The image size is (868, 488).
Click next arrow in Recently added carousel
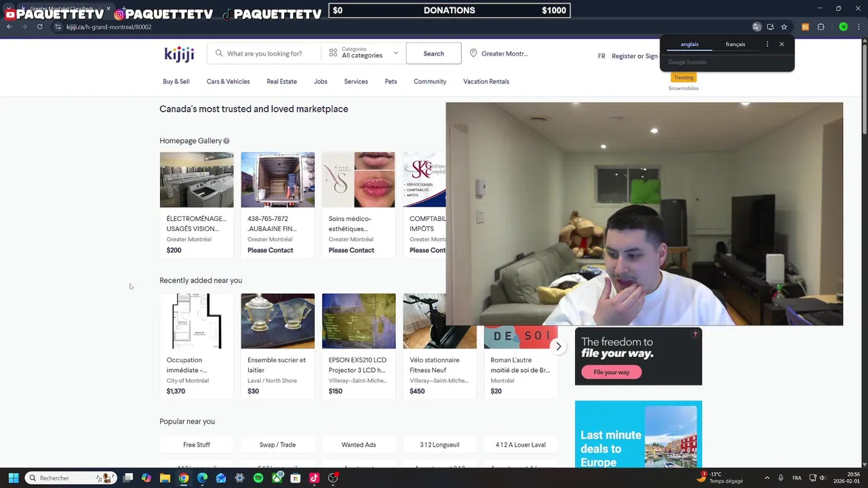click(558, 346)
